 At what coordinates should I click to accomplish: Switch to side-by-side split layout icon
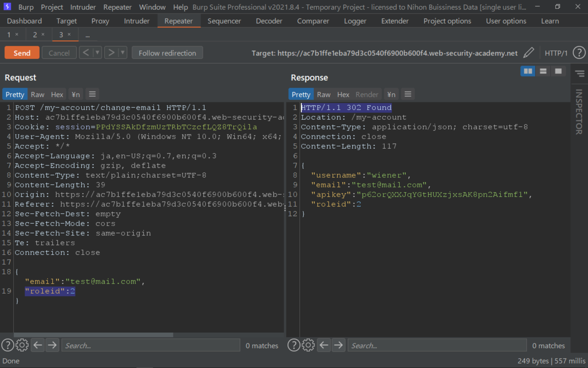tap(528, 71)
